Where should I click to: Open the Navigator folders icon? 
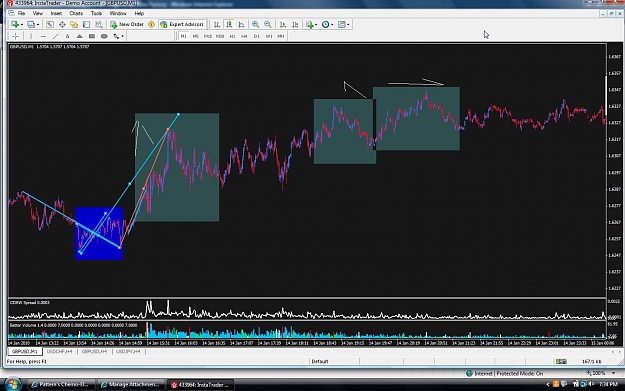click(74, 24)
